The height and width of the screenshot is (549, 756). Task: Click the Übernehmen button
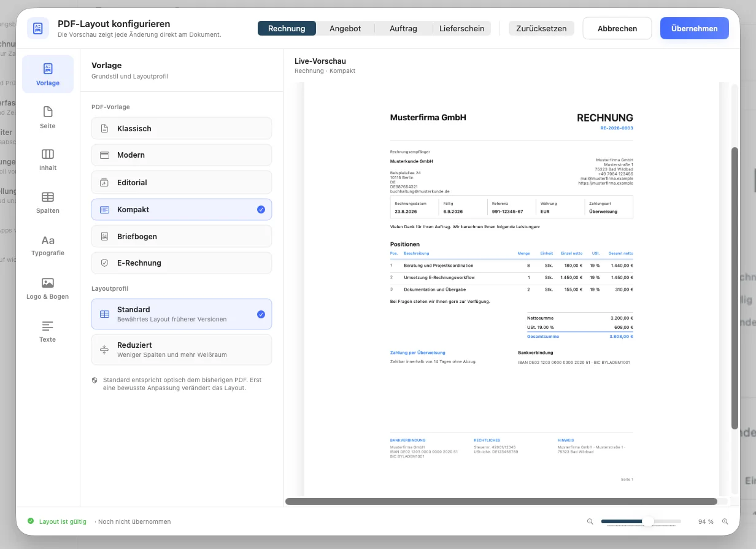point(695,28)
